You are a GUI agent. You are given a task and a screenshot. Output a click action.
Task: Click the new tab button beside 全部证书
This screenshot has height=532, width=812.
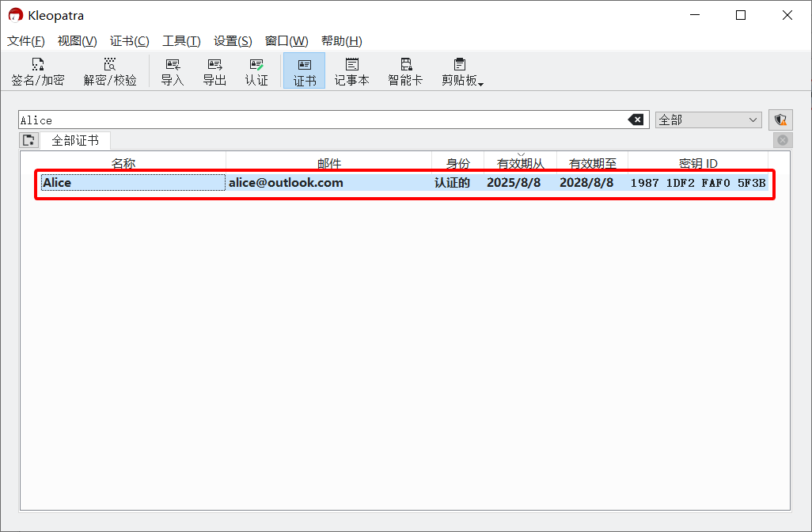tap(29, 140)
